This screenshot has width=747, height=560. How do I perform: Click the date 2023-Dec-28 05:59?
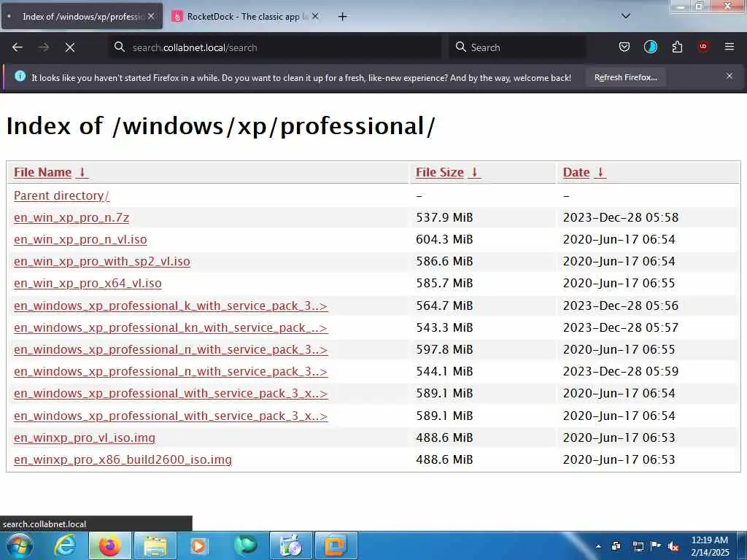(621, 371)
